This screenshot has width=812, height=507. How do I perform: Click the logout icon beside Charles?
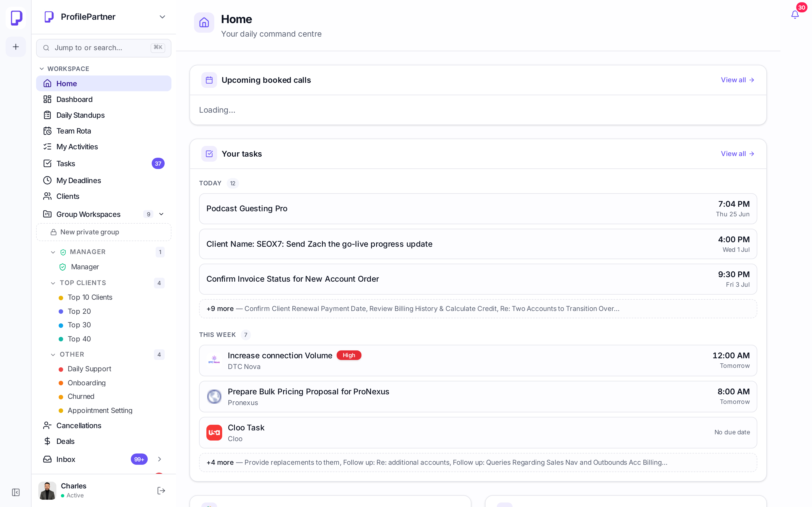coord(161,491)
